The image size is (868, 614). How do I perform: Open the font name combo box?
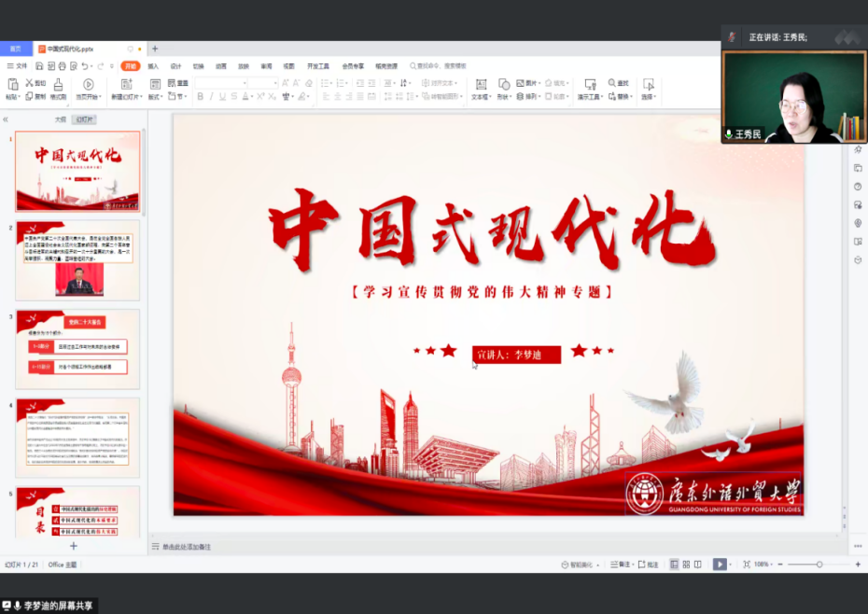(x=217, y=83)
